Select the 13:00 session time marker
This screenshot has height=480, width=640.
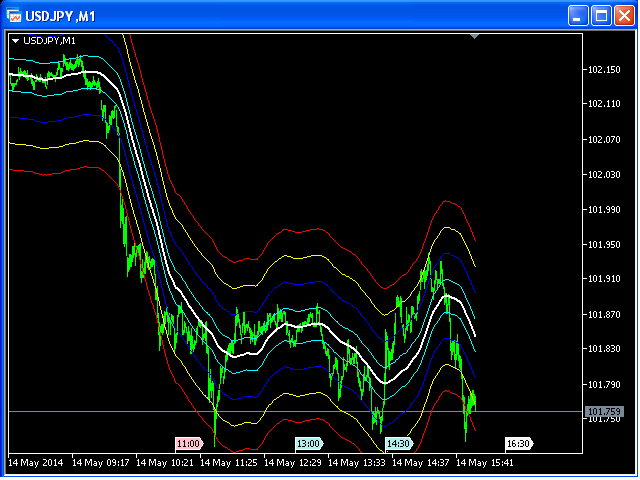point(309,444)
